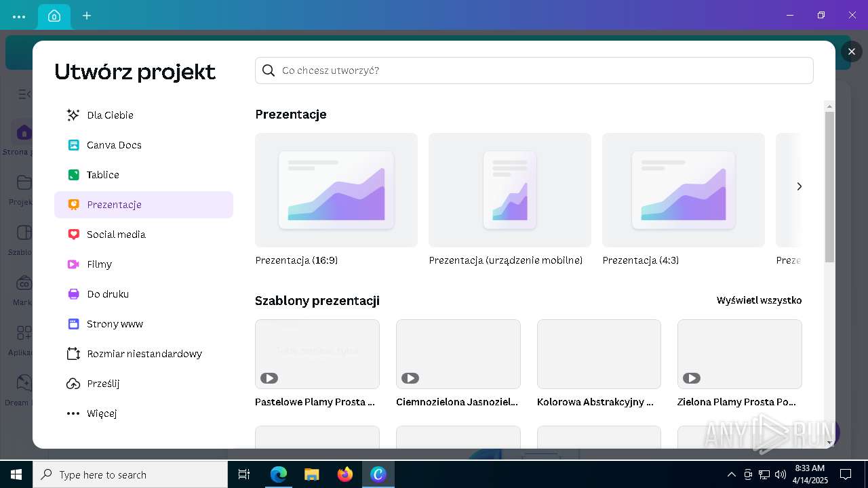Select the Strony www menu label
This screenshot has width=868, height=488.
pos(115,324)
